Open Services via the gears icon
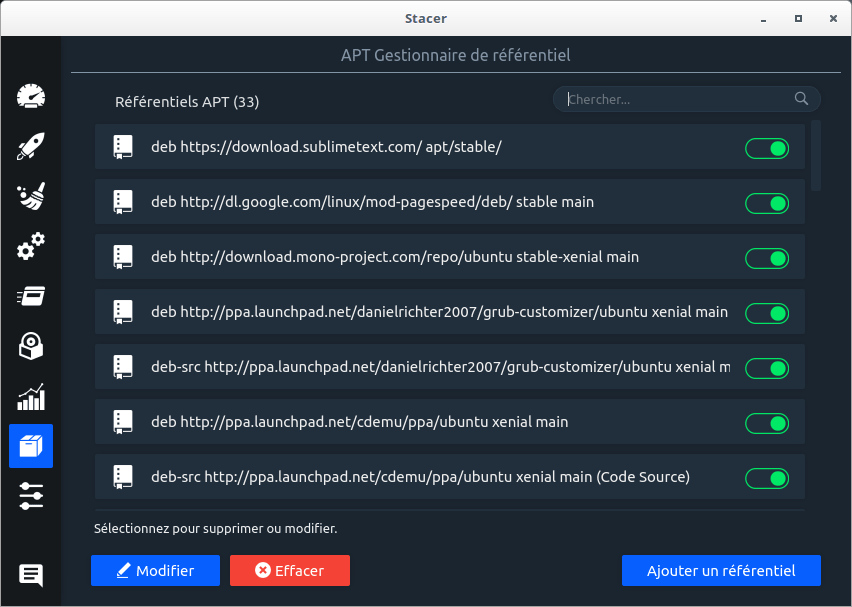852x607 pixels. point(31,246)
